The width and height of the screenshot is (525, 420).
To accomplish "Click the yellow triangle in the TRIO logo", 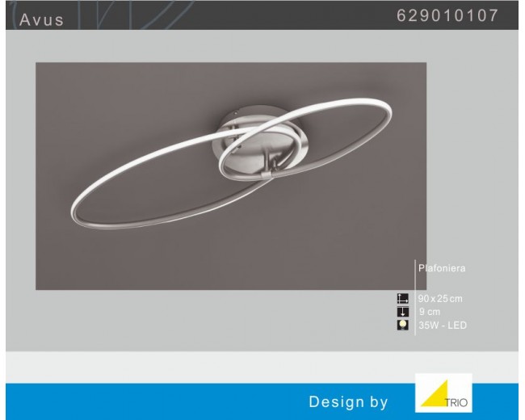I will [x=435, y=395].
